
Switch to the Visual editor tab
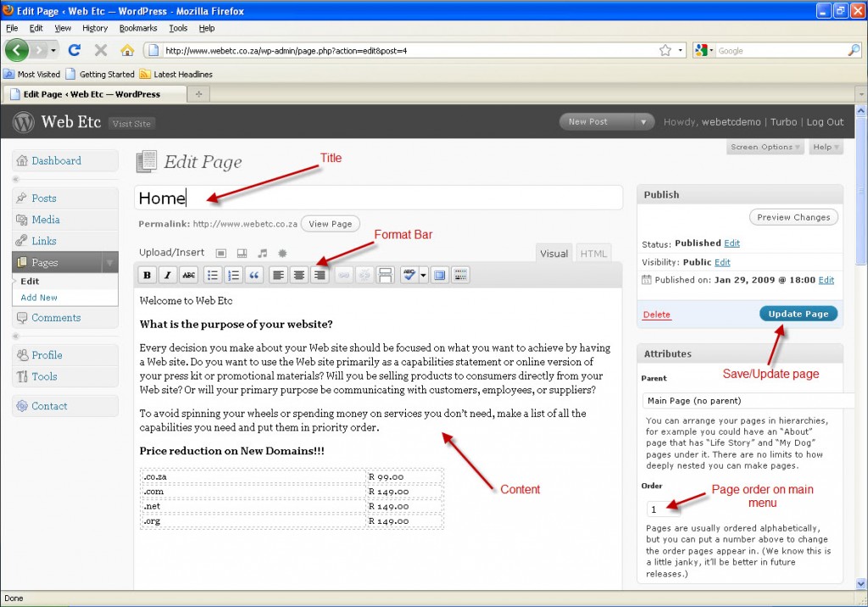click(554, 253)
